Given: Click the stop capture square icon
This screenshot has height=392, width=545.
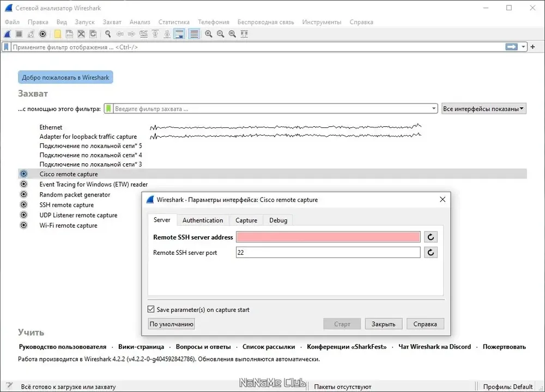Looking at the screenshot, I should coord(19,34).
